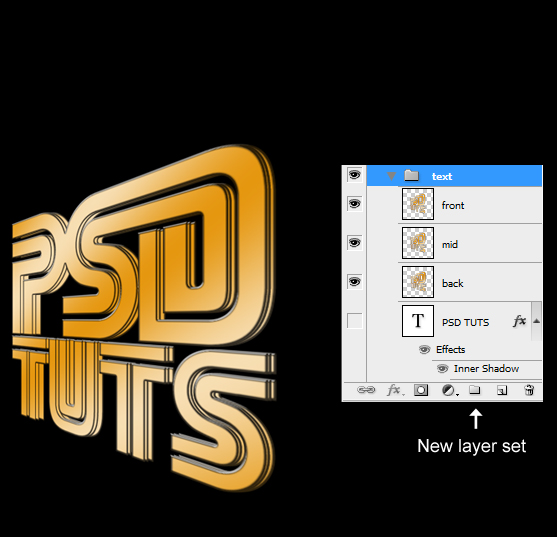
Task: Create a new layer set (group)
Action: tap(475, 390)
